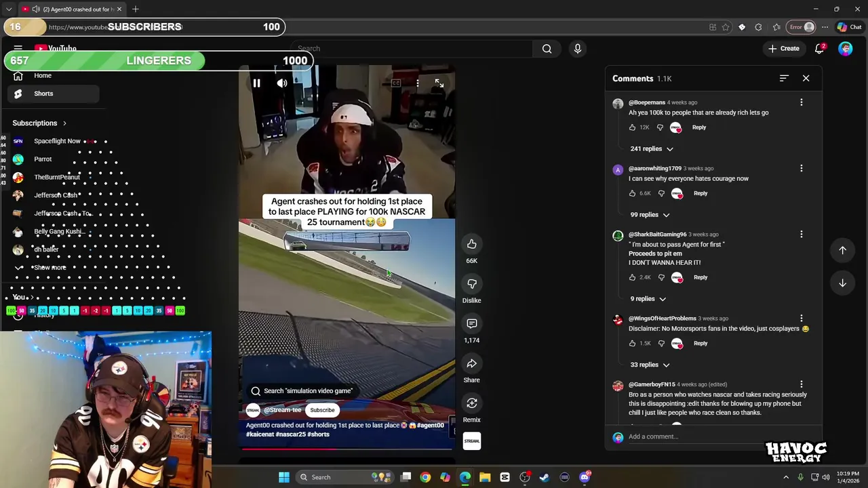This screenshot has width=868, height=488.
Task: Open the Parrot subscription channel
Action: (x=43, y=159)
